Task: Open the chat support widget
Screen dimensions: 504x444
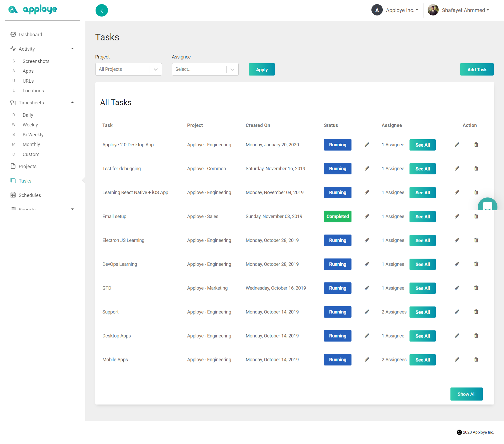Action: [487, 204]
